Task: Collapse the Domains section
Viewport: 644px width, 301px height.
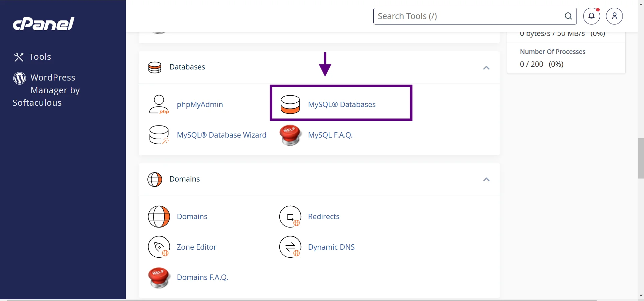Action: point(486,180)
